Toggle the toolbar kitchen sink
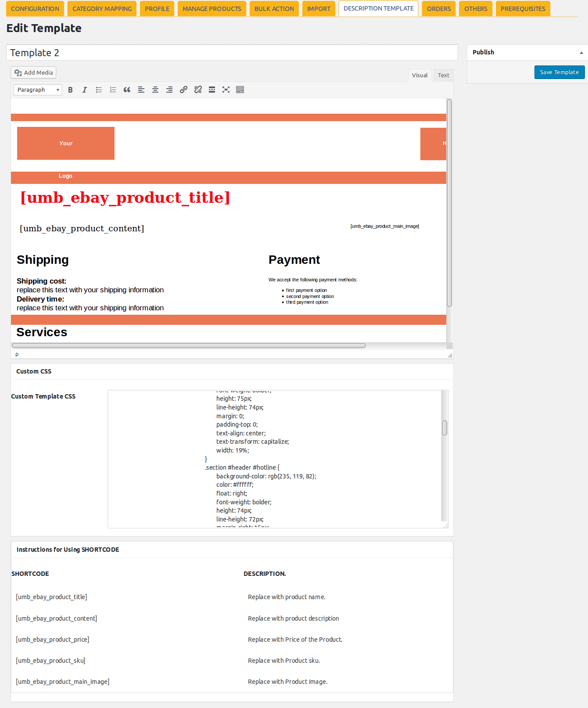This screenshot has height=708, width=588. (240, 90)
